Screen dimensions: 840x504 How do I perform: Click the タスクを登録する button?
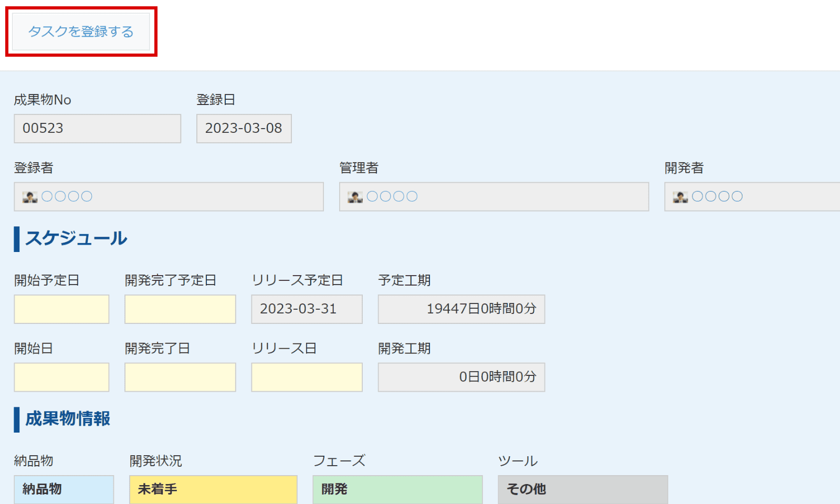81,31
